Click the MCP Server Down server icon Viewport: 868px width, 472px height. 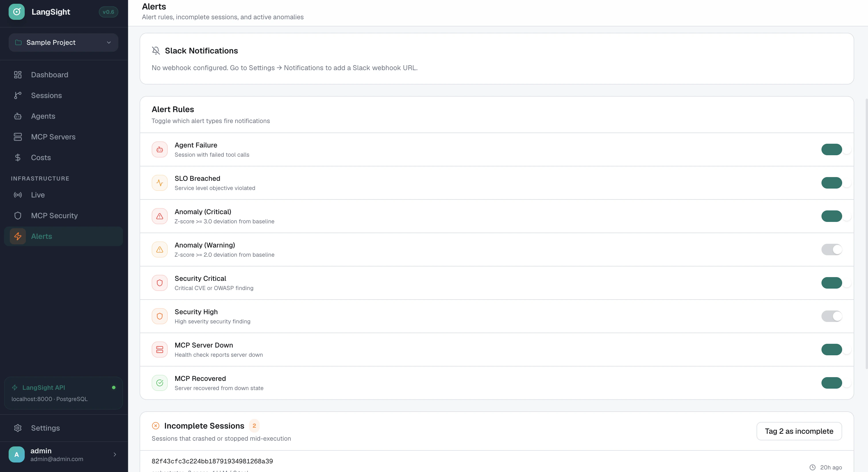pos(160,350)
